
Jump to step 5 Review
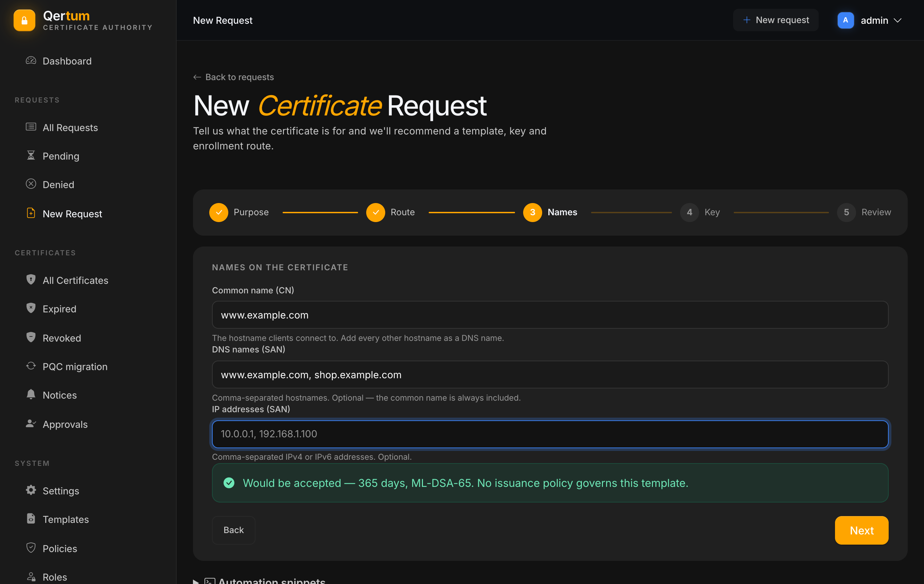[x=864, y=213]
